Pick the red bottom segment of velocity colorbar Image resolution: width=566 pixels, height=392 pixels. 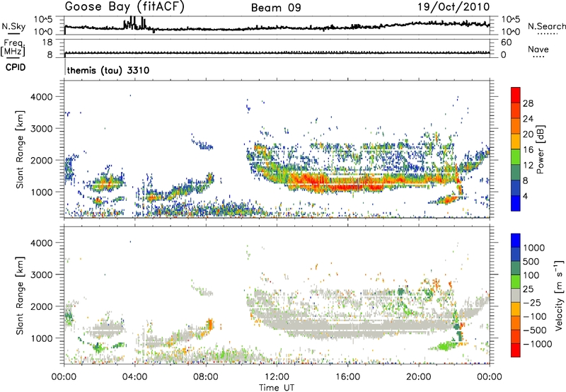tap(516, 350)
